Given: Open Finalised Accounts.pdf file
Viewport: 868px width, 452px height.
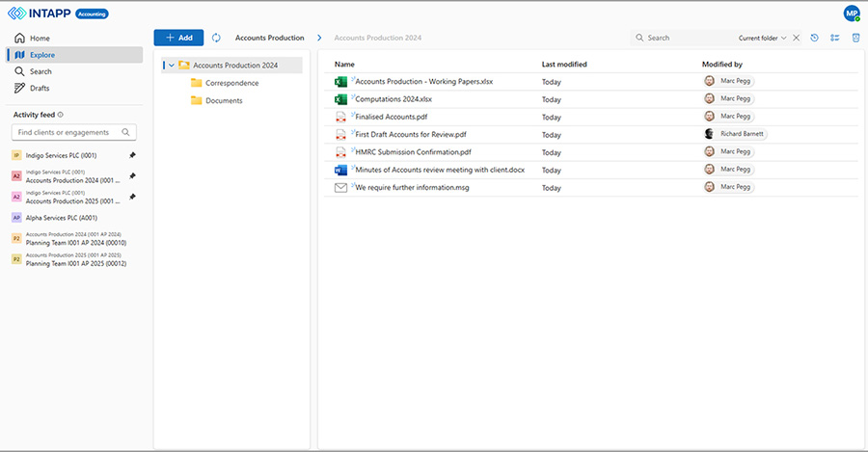Looking at the screenshot, I should (x=390, y=117).
